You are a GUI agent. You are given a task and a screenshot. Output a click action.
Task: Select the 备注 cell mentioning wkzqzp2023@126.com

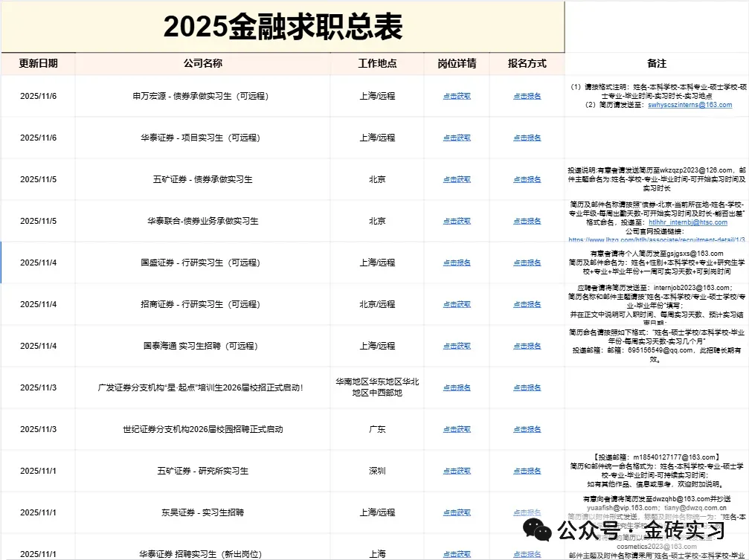tap(657, 179)
